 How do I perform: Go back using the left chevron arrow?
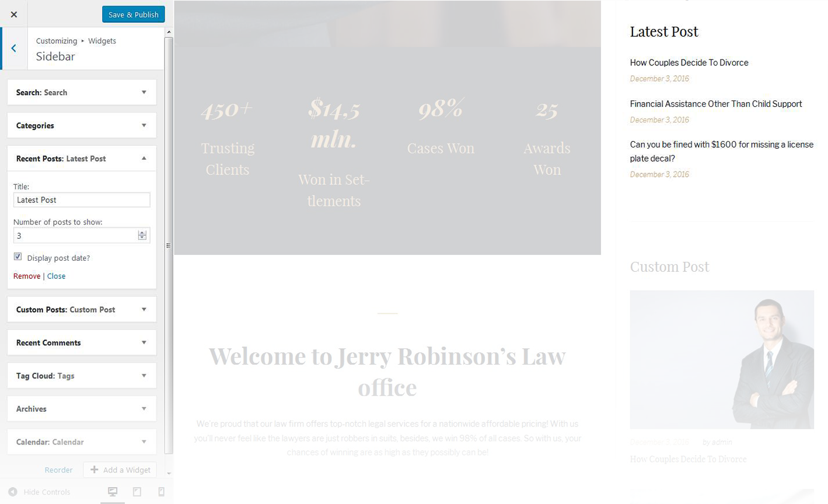click(13, 48)
